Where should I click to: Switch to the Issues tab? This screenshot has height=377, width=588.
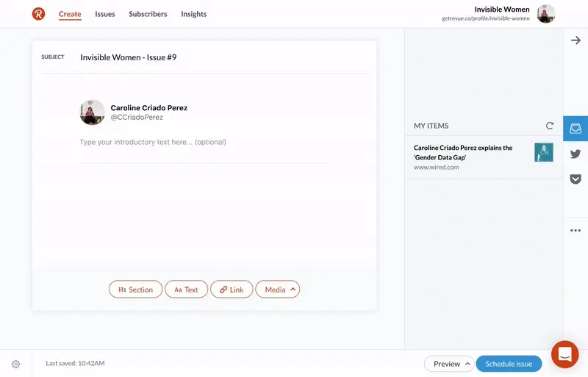105,14
